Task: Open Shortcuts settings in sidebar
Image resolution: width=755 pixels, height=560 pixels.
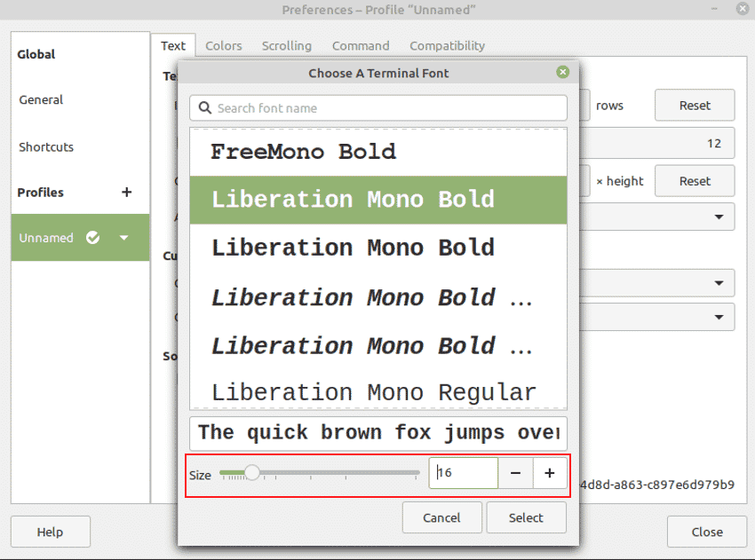Action: click(46, 146)
